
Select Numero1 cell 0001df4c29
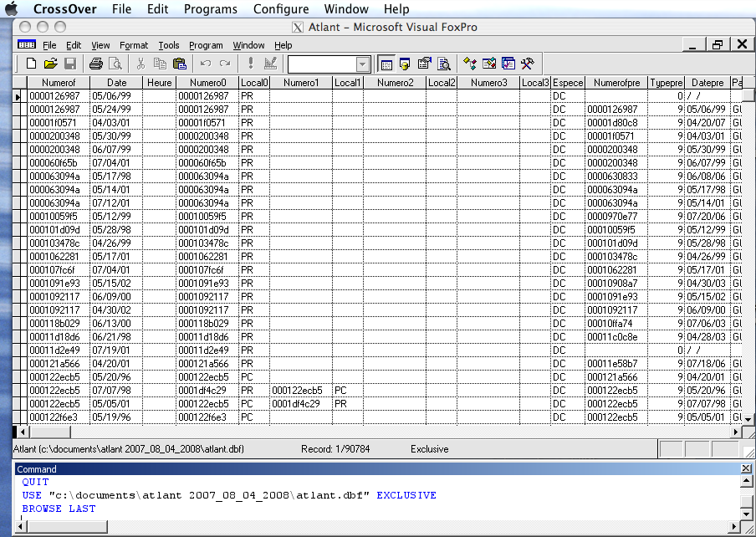(x=301, y=403)
